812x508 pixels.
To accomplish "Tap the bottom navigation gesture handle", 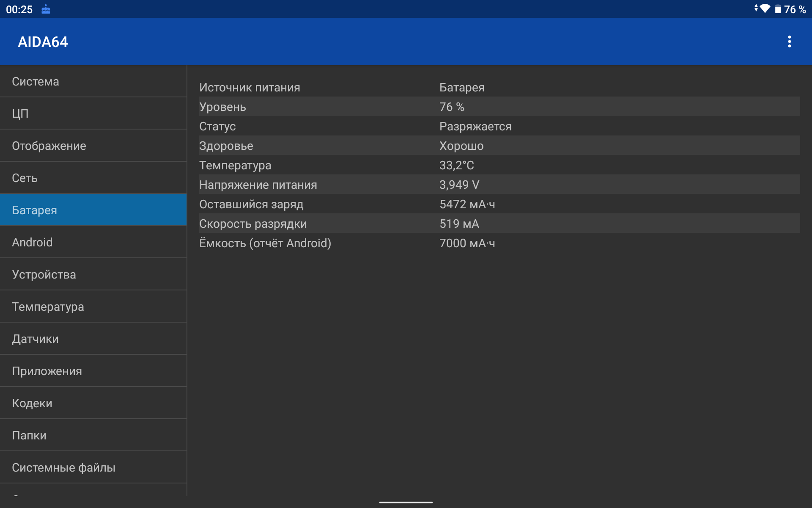I will click(406, 502).
